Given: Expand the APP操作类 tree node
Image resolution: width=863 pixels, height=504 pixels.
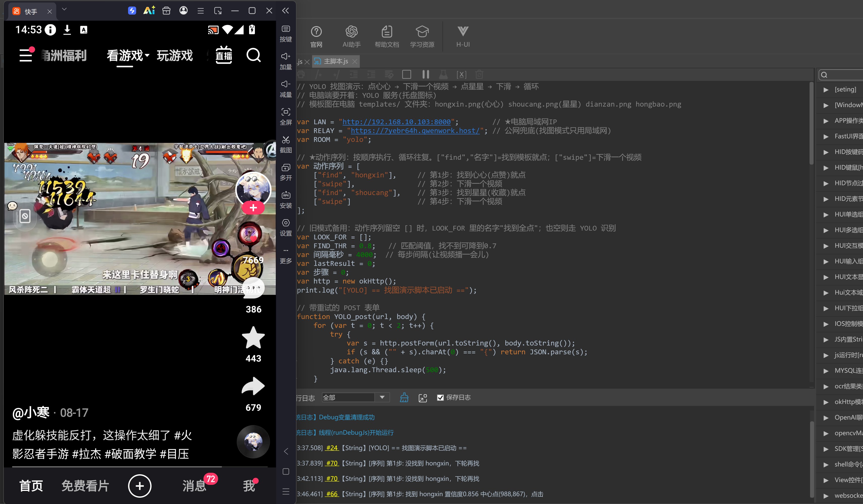Looking at the screenshot, I should [826, 120].
